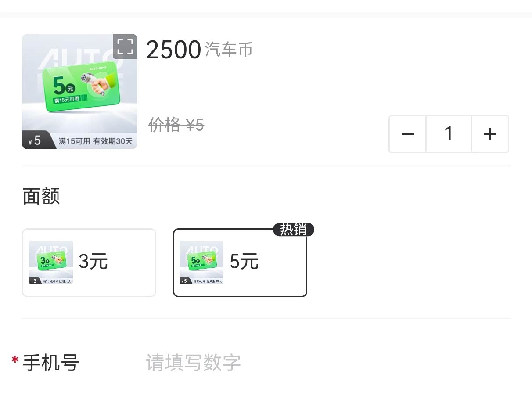Tap the 手机号 field label
The height and width of the screenshot is (399, 532).
(x=50, y=363)
